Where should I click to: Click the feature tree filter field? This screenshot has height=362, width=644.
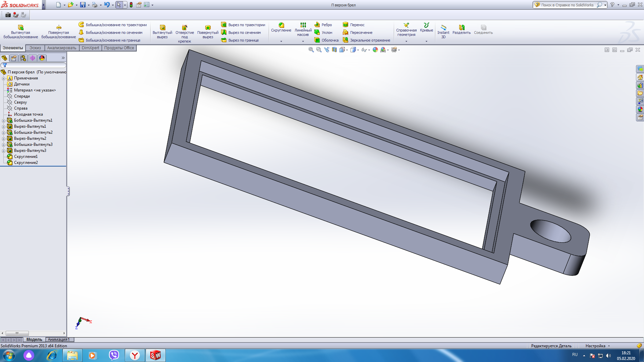click(35, 65)
